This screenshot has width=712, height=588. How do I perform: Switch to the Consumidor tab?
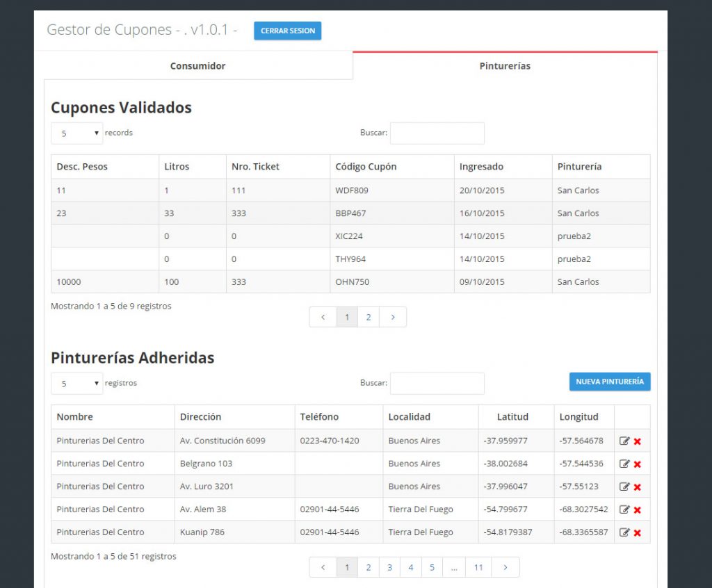pyautogui.click(x=198, y=66)
